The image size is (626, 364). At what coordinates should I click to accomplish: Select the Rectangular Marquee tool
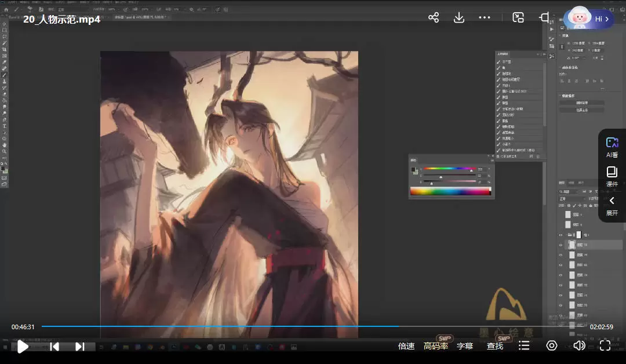coord(5,30)
